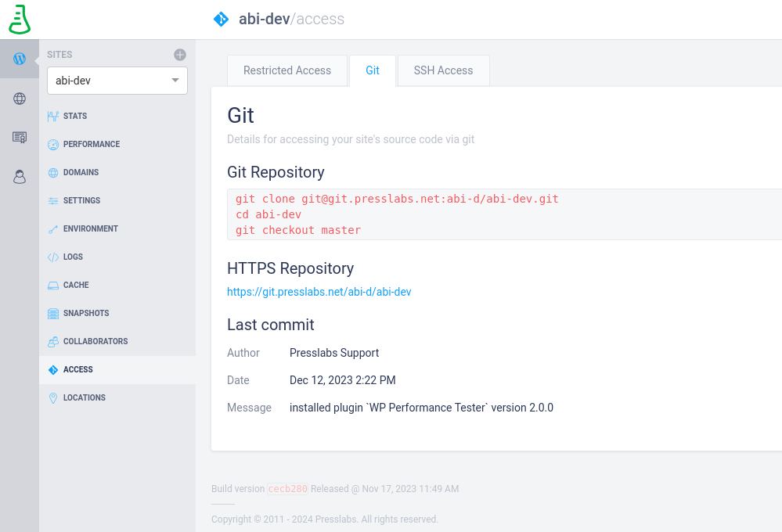Go to SETTINGS in sidebar
The image size is (782, 532).
pos(81,200)
